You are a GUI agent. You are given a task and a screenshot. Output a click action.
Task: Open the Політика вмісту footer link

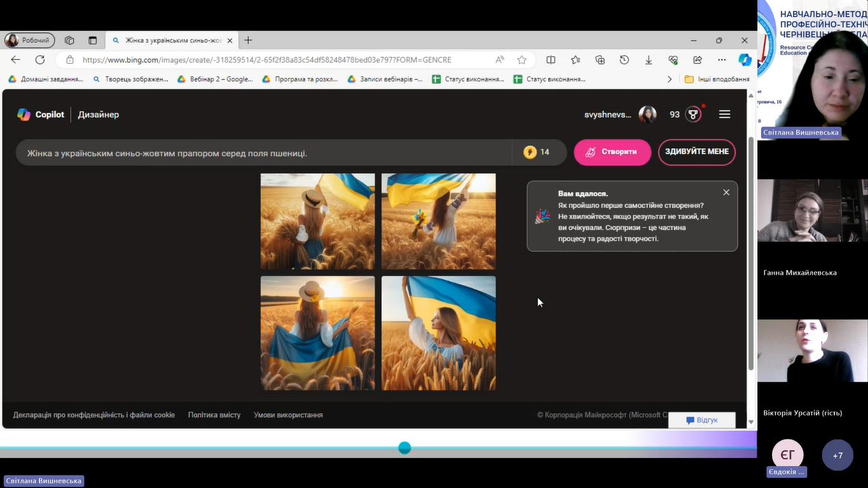pos(214,415)
